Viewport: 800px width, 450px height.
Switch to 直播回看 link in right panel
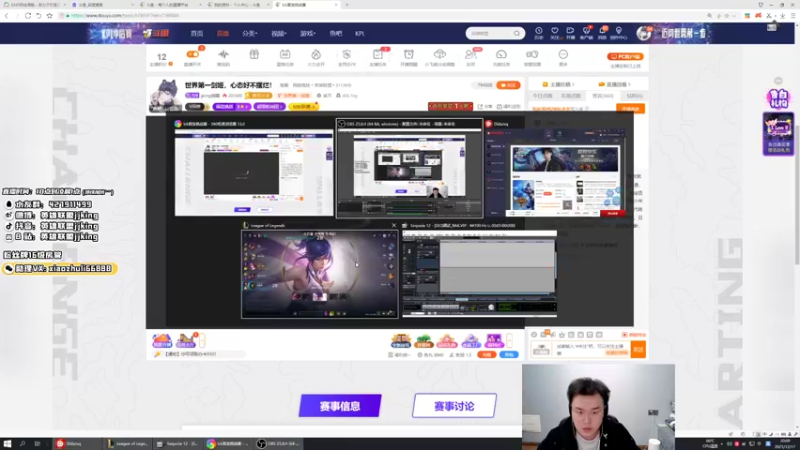[x=615, y=84]
